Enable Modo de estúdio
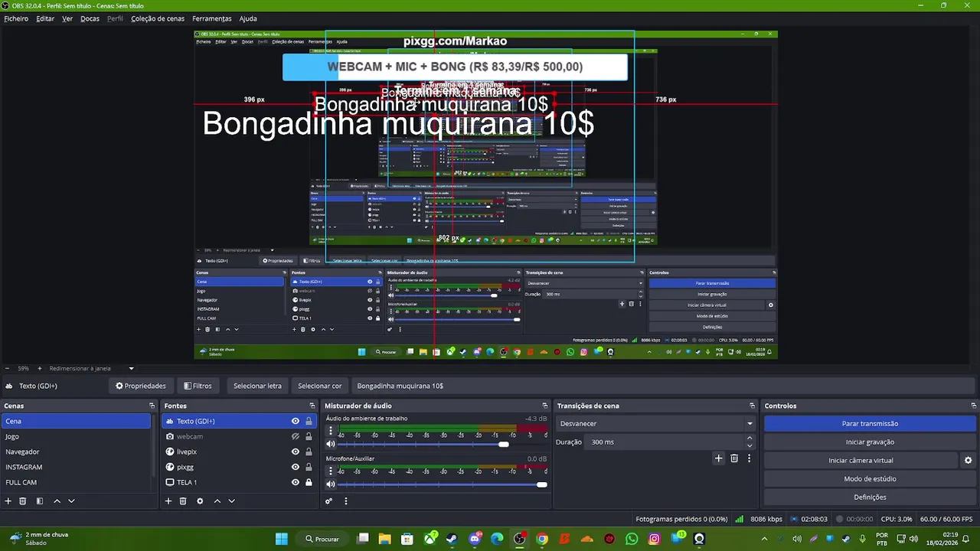 870,479
